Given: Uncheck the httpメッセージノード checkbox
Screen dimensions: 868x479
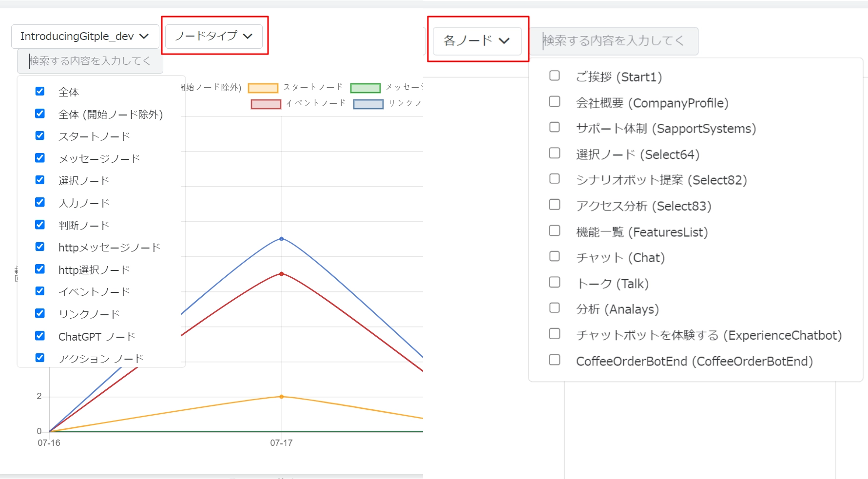Looking at the screenshot, I should click(x=40, y=247).
